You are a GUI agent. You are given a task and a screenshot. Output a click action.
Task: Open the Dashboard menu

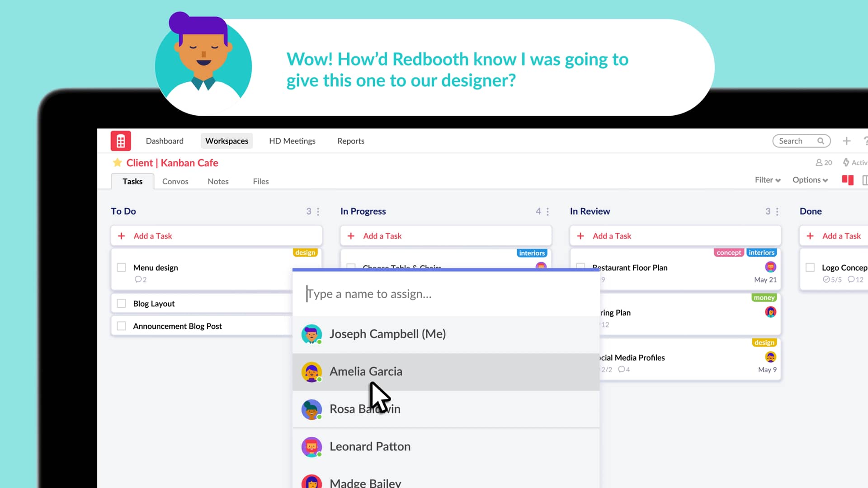165,141
